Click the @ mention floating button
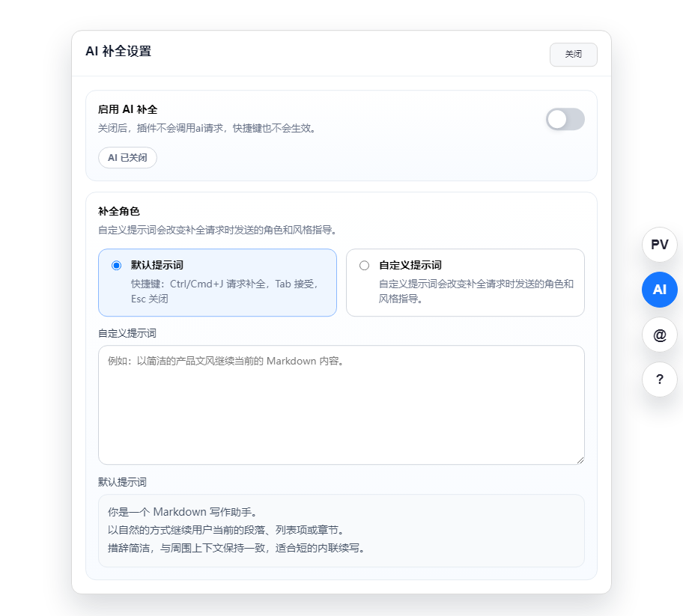This screenshot has height=616, width=683. [x=659, y=335]
